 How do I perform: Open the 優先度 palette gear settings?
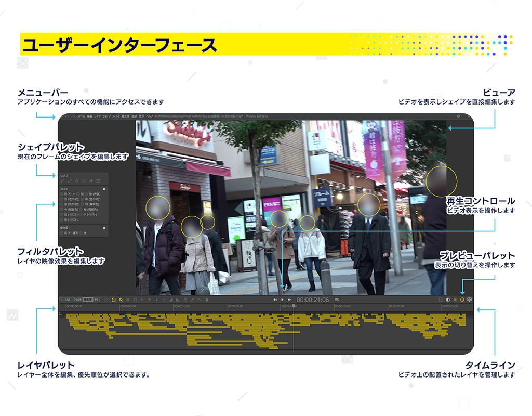pyautogui.click(x=104, y=228)
